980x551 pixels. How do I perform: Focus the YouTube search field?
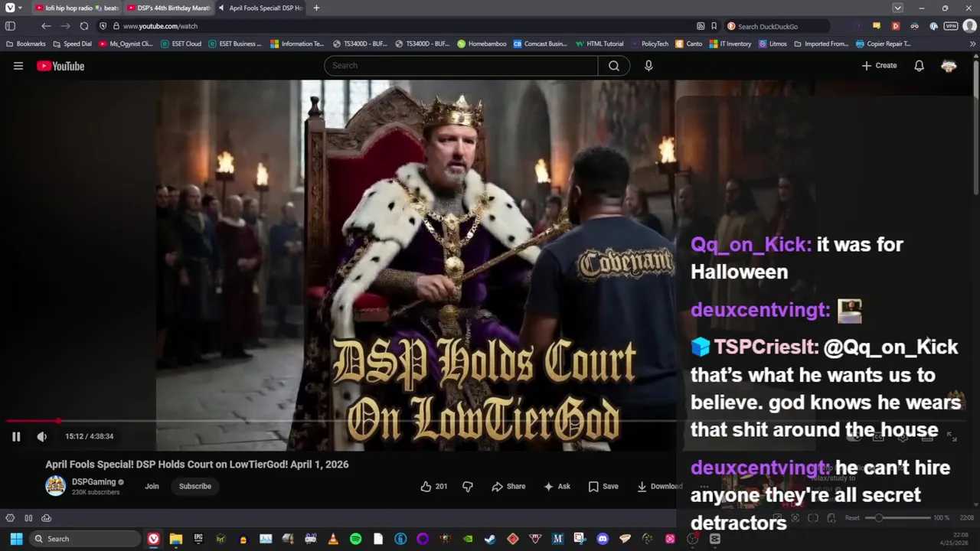(x=461, y=66)
